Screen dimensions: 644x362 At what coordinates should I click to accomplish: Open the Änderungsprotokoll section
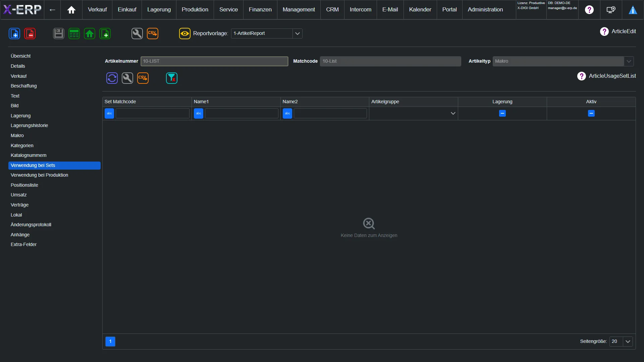click(54, 225)
